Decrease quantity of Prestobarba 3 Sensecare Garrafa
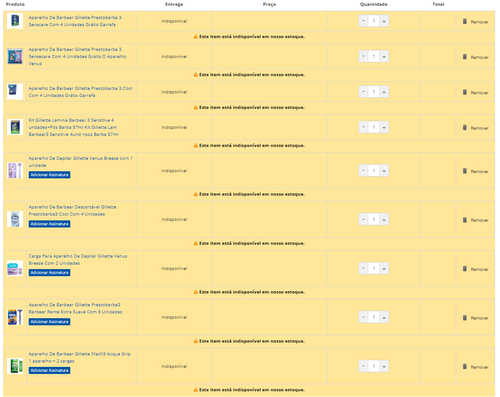The image size is (500, 397). pyautogui.click(x=363, y=21)
